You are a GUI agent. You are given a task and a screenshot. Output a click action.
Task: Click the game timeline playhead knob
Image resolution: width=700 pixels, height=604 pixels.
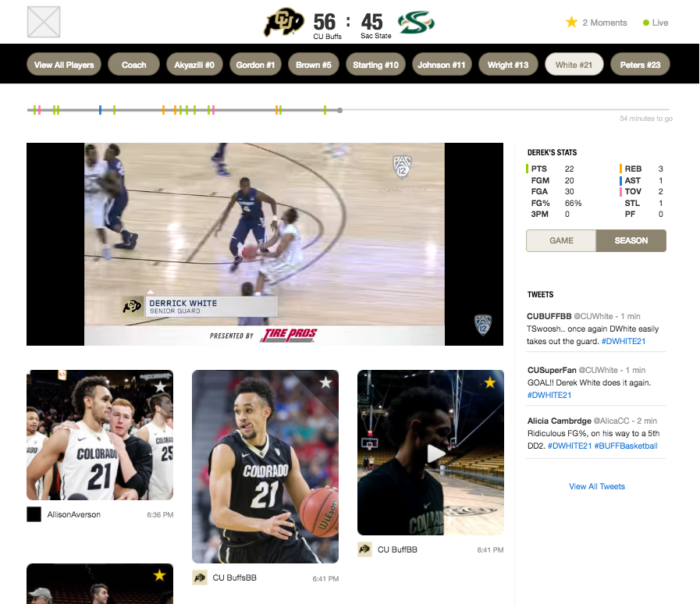[x=339, y=110]
